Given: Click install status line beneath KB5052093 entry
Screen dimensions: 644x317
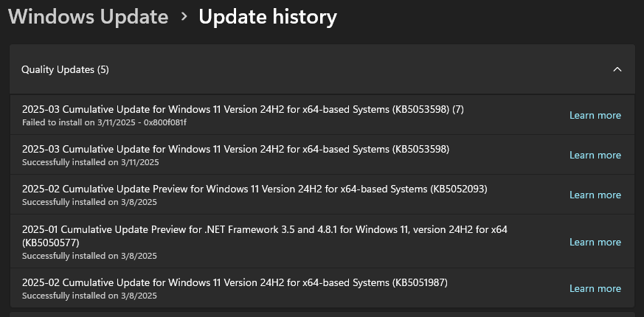Looking at the screenshot, I should coord(89,201).
